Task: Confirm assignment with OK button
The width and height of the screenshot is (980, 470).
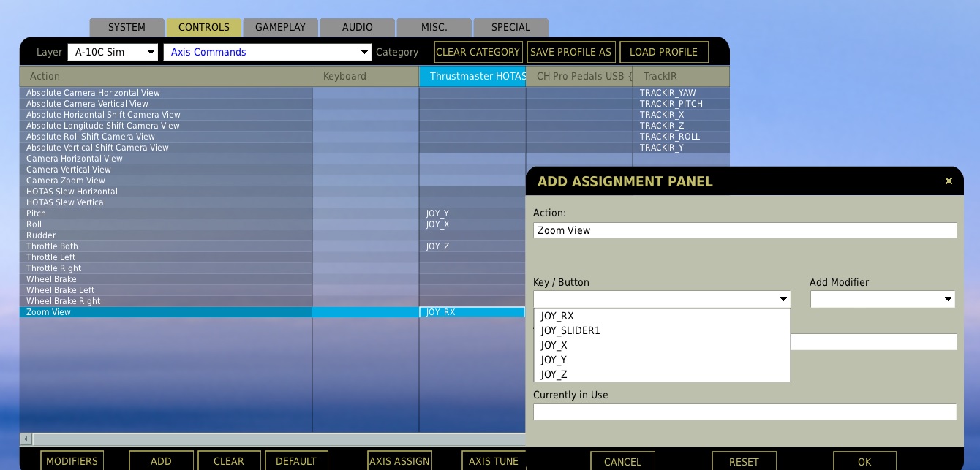Action: pos(864,461)
